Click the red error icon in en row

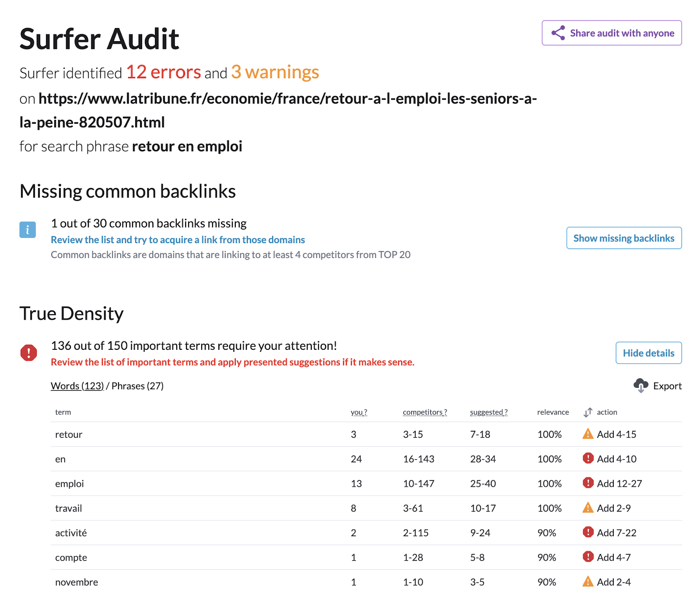click(x=588, y=458)
